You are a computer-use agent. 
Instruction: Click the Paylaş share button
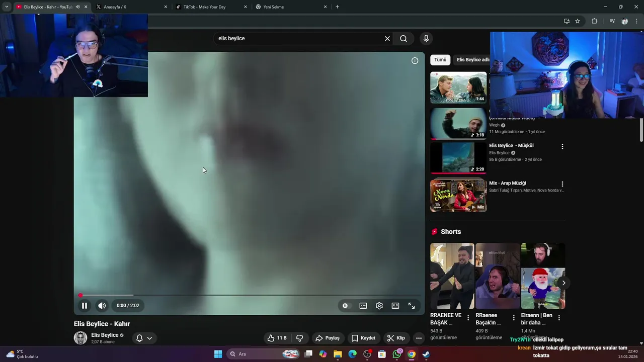(328, 338)
